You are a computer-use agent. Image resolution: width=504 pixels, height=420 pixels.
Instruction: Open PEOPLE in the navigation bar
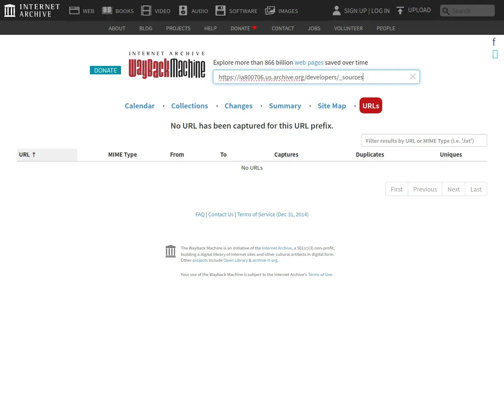(x=386, y=28)
